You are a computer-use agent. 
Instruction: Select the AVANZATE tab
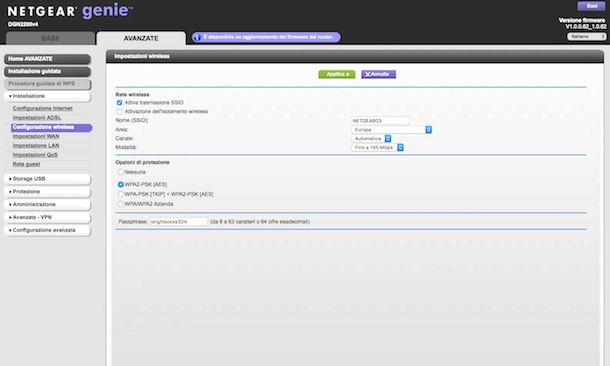(x=141, y=38)
